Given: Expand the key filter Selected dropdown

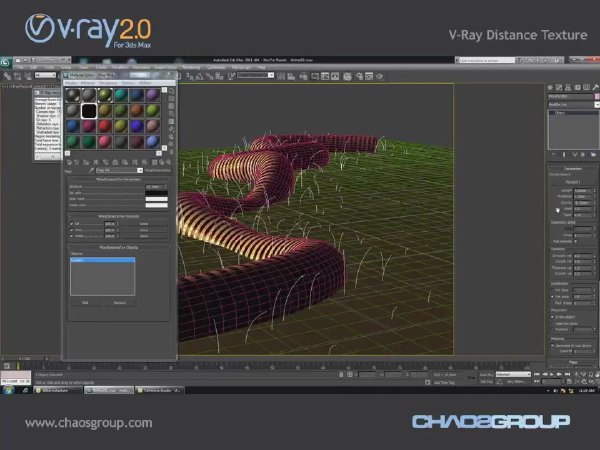Looking at the screenshot, I should (x=513, y=374).
